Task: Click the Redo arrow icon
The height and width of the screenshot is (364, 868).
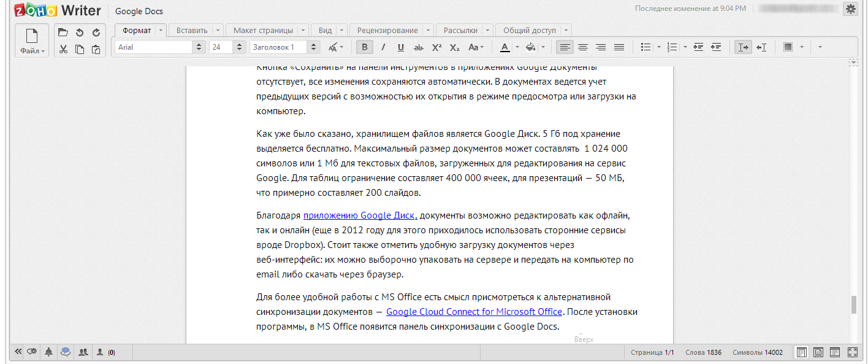Action: [96, 33]
